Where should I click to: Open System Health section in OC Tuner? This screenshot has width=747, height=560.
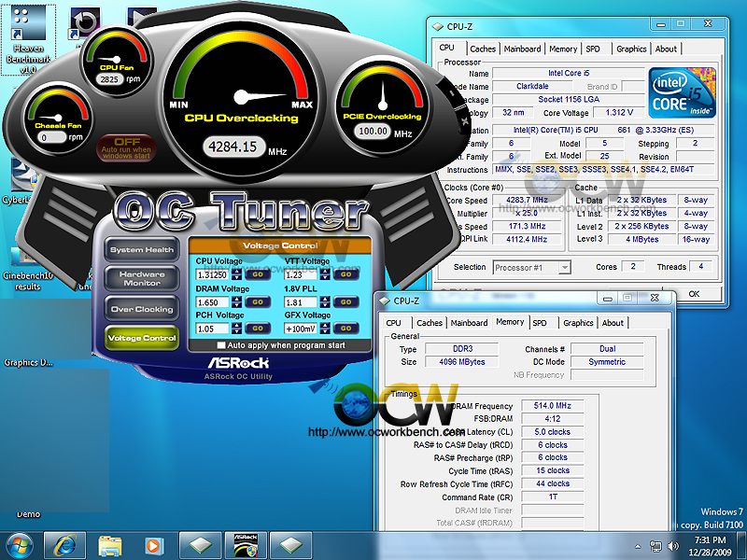click(x=142, y=249)
